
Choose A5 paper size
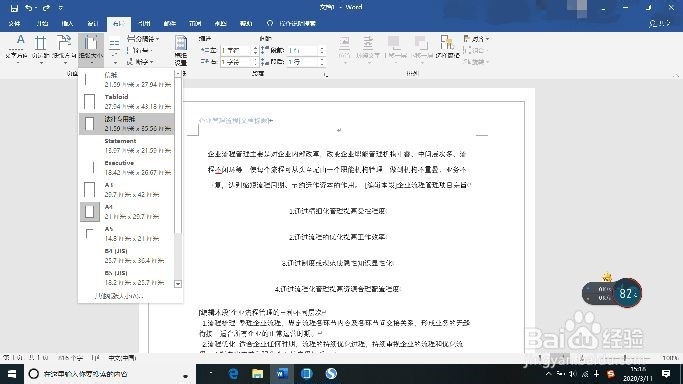127,233
